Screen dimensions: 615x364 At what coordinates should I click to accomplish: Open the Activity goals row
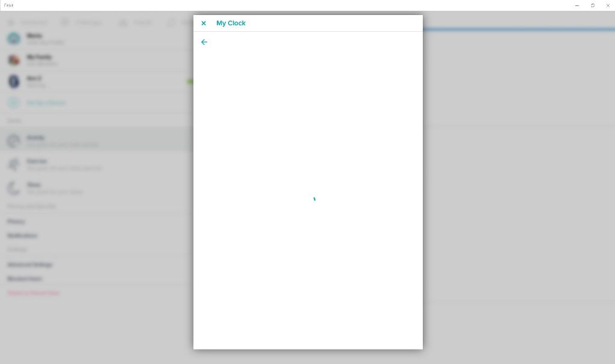coord(60,141)
